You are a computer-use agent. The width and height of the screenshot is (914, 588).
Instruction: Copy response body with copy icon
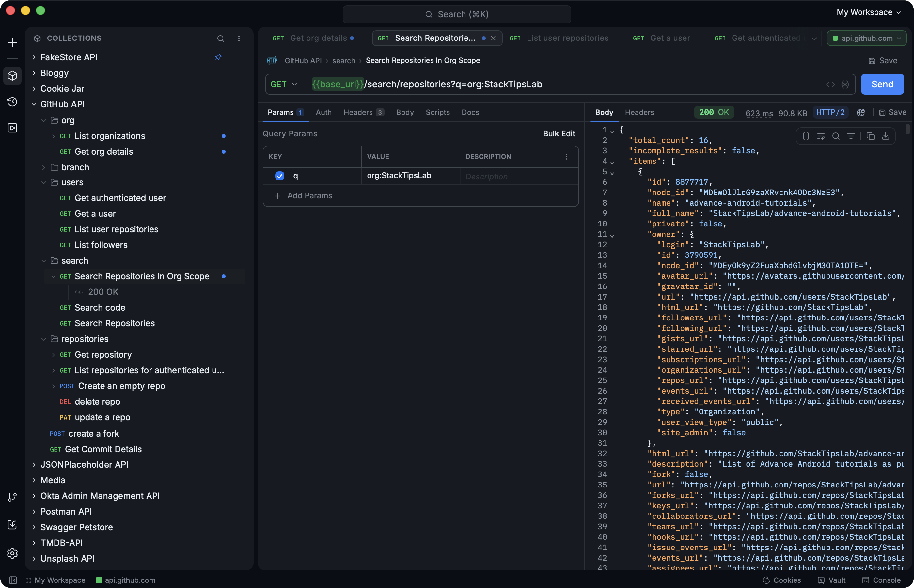(x=871, y=136)
